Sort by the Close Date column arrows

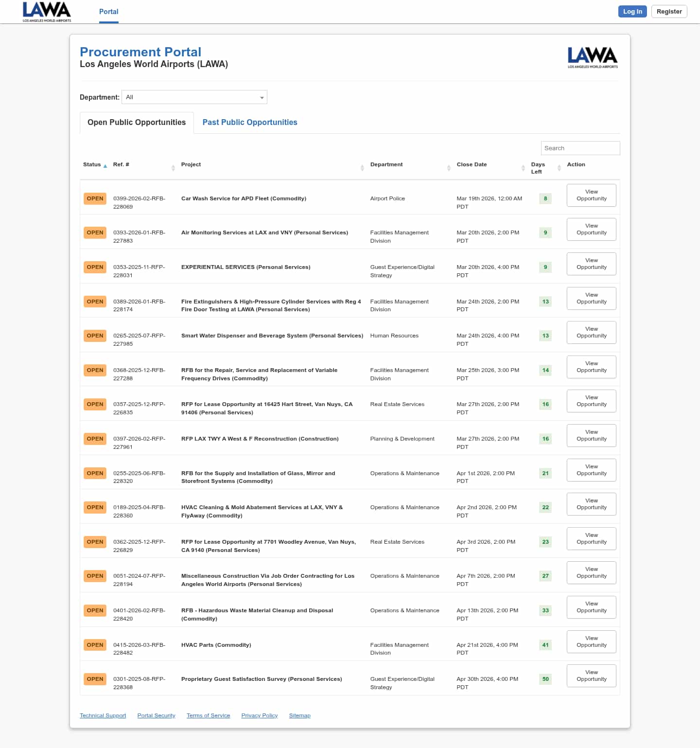click(x=523, y=168)
